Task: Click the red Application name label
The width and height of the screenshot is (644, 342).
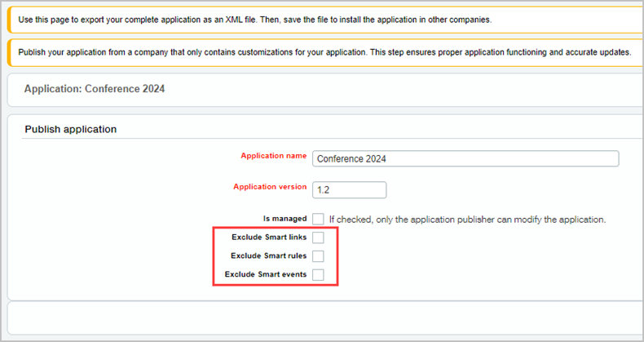Action: (x=273, y=156)
